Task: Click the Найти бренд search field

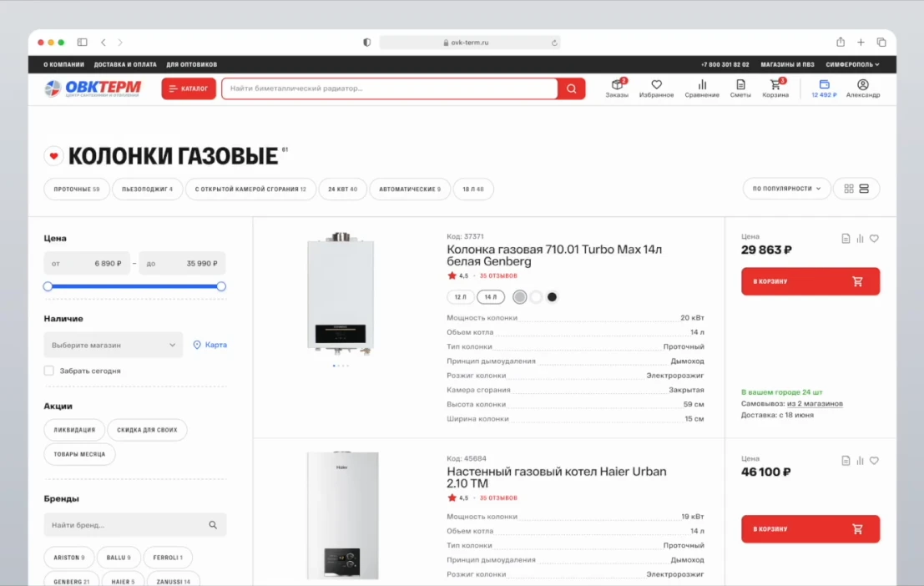Action: coord(135,525)
